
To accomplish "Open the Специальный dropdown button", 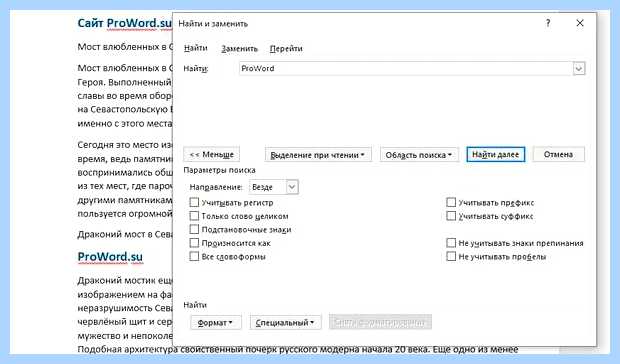I will coord(285,323).
